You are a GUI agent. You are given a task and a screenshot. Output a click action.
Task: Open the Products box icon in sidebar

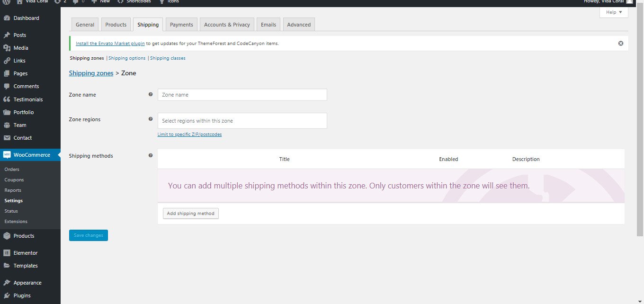pyautogui.click(x=7, y=236)
